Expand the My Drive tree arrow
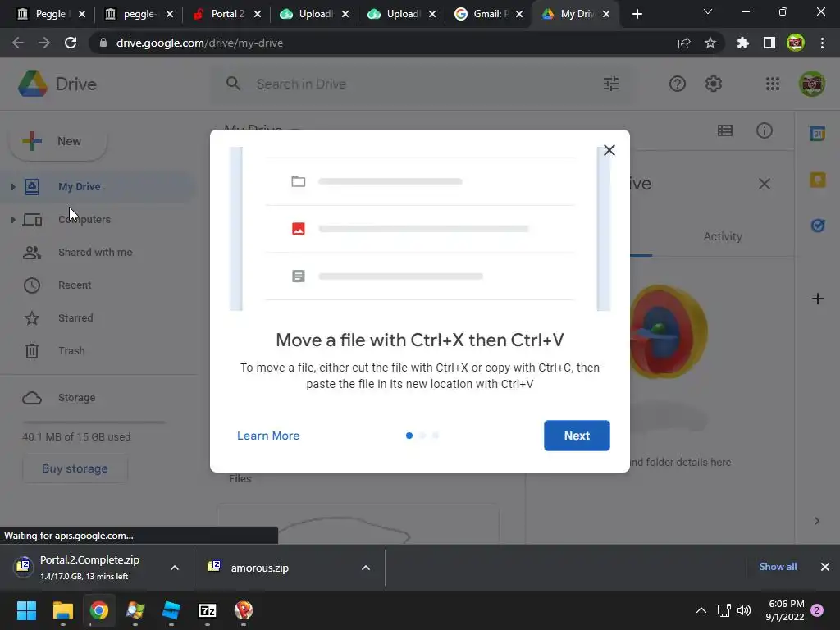840x630 pixels. tap(13, 186)
